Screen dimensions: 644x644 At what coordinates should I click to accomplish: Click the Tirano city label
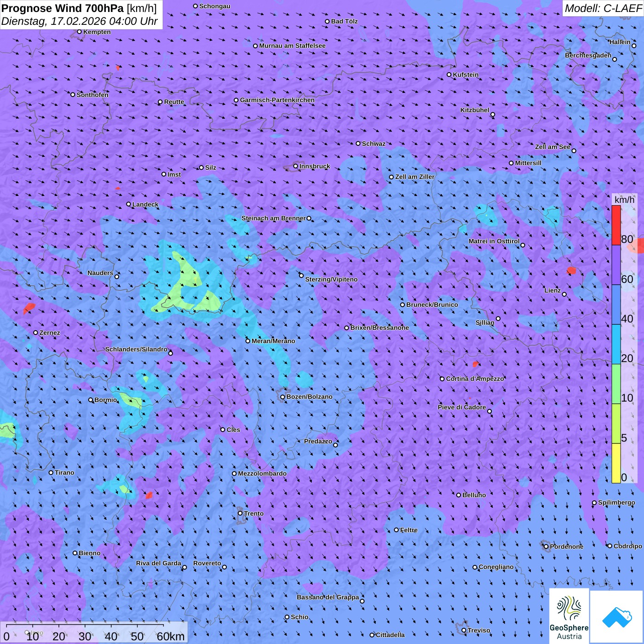pos(64,472)
